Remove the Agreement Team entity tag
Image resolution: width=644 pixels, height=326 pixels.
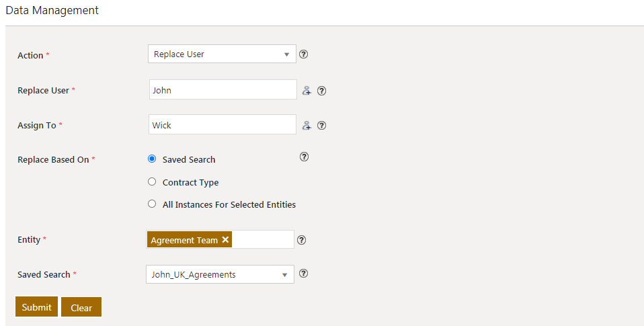tap(225, 240)
